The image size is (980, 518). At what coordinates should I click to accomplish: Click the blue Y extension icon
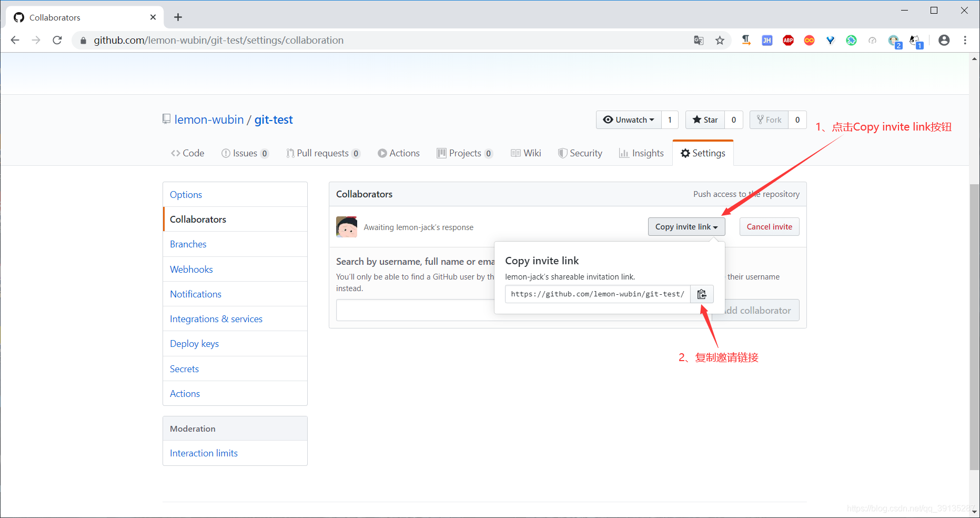click(830, 40)
